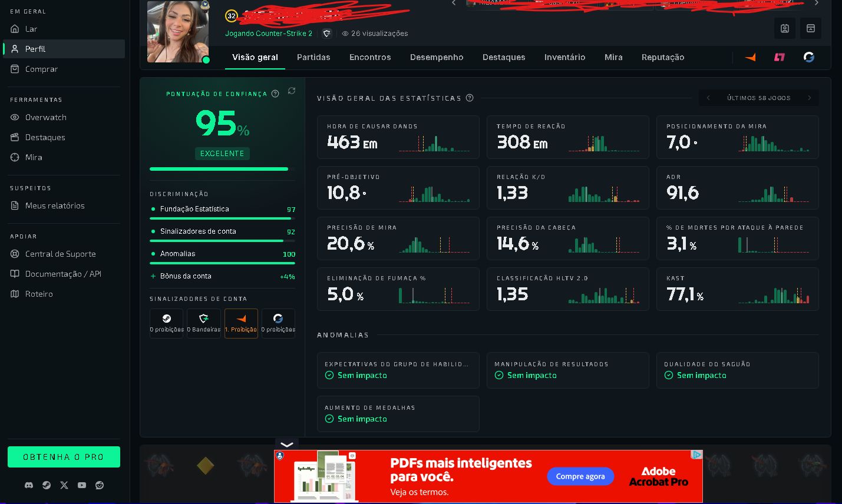Click the pink Leetify icon in the tab bar
Screen dimensions: 842x504
tap(780, 57)
